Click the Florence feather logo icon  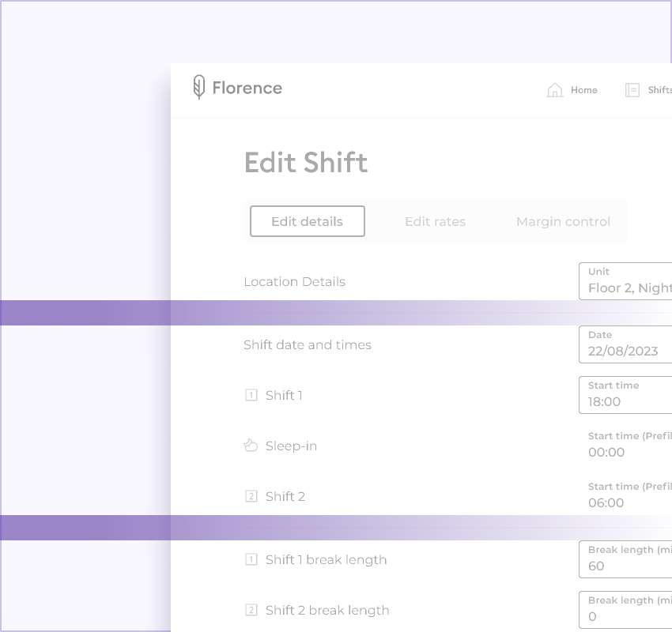tap(198, 88)
